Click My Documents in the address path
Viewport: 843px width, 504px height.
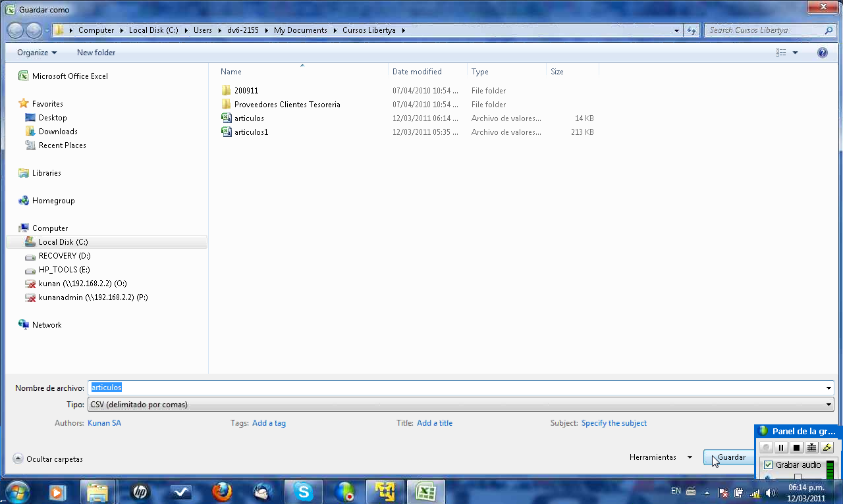(300, 30)
